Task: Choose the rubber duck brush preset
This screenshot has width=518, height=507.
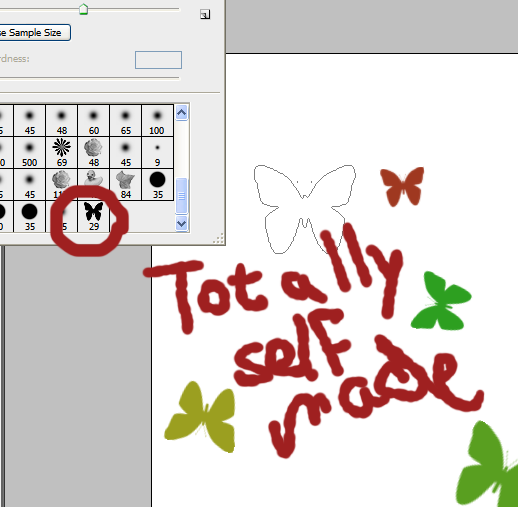Action: coord(93,184)
